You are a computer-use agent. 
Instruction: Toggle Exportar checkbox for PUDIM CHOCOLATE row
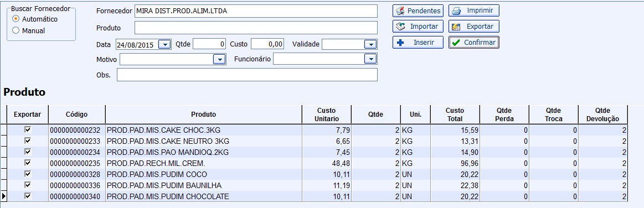click(x=28, y=196)
